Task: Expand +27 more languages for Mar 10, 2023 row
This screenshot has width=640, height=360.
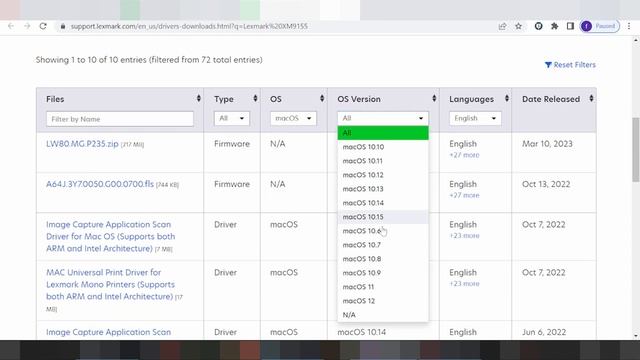Action: (464, 155)
